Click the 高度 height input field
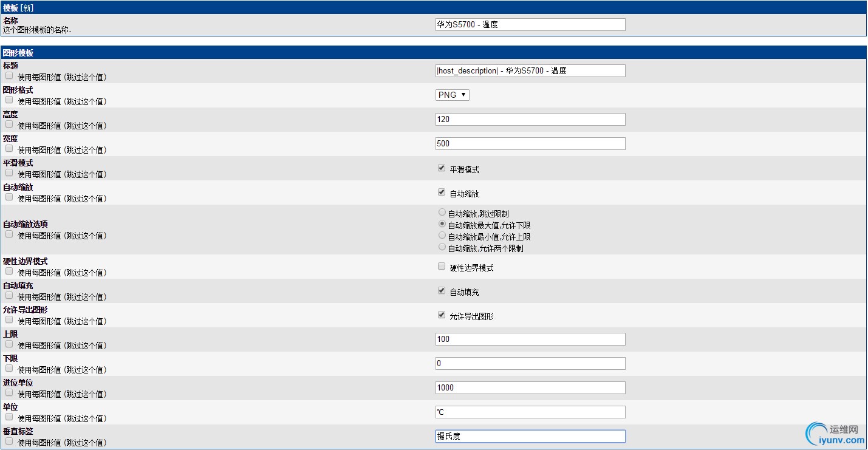 click(x=530, y=120)
